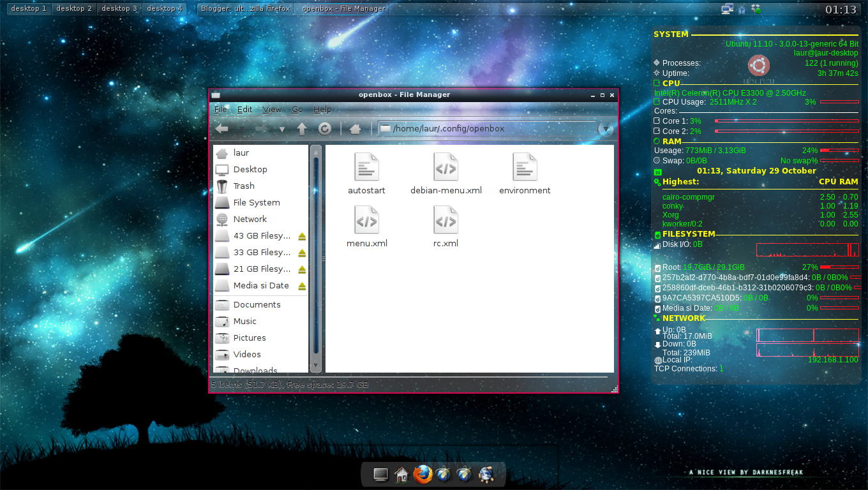868x490 pixels.
Task: Reload the folder view with the refresh icon
Action: coord(325,128)
